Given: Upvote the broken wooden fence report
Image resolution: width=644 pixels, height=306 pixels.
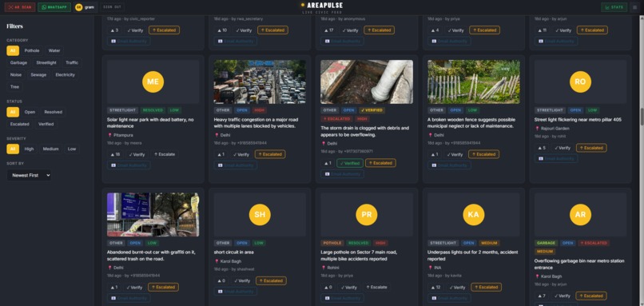Looking at the screenshot, I should [434, 154].
